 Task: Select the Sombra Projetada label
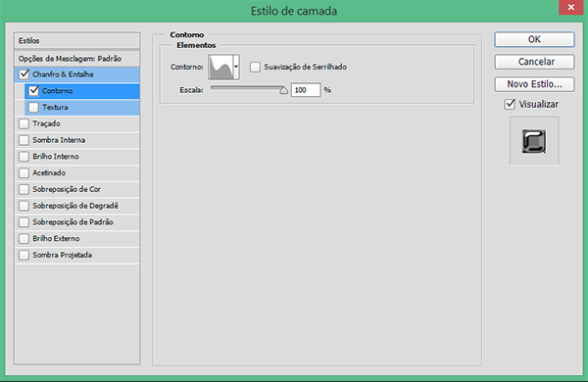pyautogui.click(x=63, y=255)
